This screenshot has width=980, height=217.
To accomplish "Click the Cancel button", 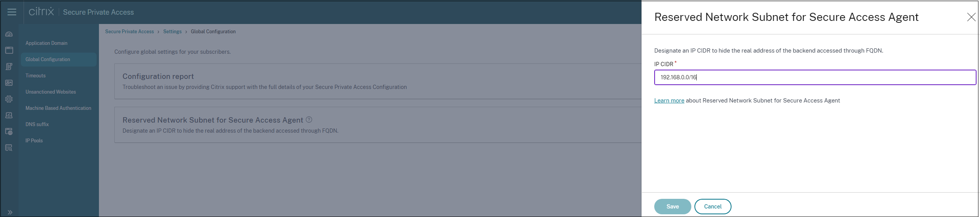I will click(713, 207).
